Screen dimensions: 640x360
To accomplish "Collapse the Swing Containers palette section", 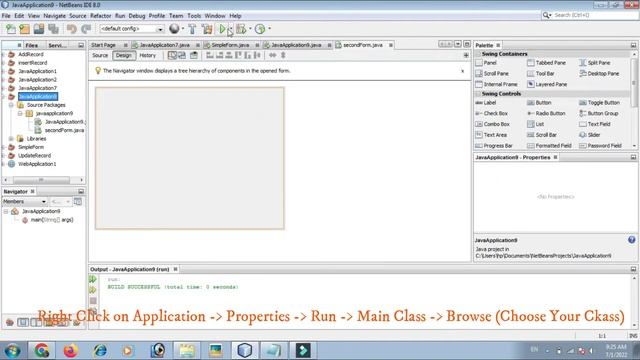I will pyautogui.click(x=478, y=54).
